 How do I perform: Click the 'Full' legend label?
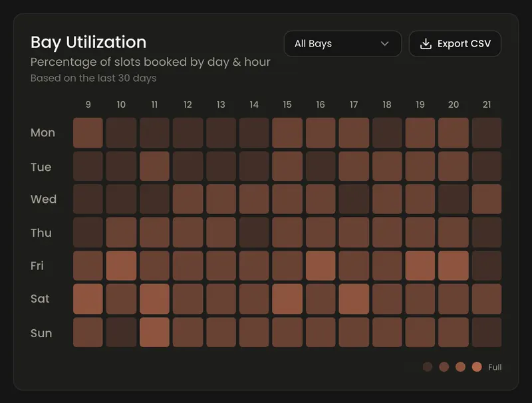495,367
